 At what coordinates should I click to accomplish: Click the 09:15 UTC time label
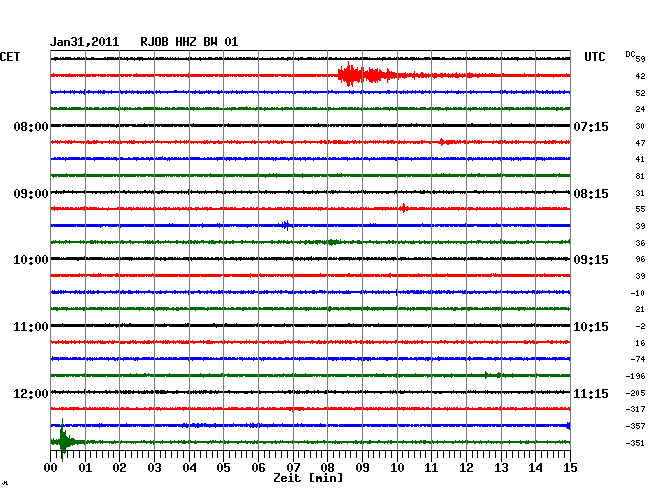coord(591,260)
